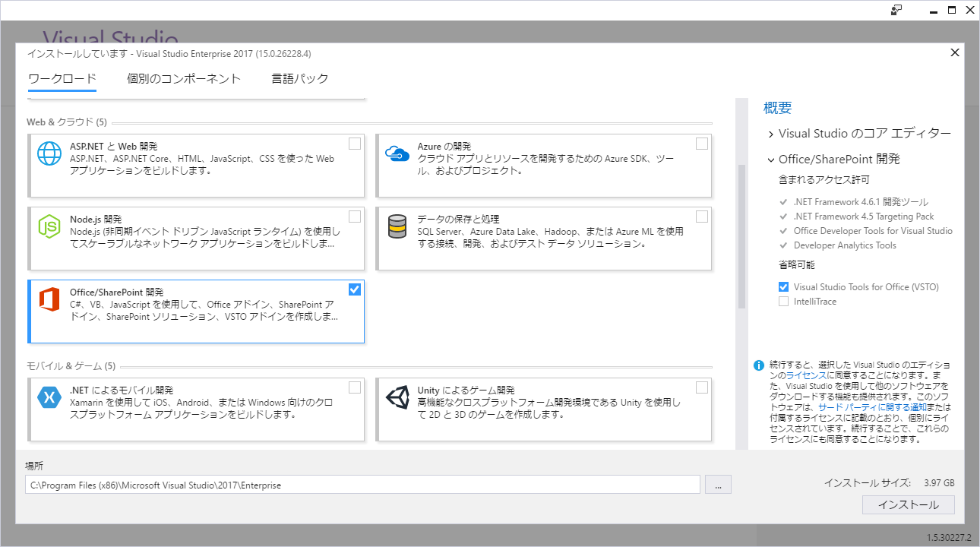Close the installer dialog with X
The height and width of the screenshot is (547, 980).
(x=955, y=52)
